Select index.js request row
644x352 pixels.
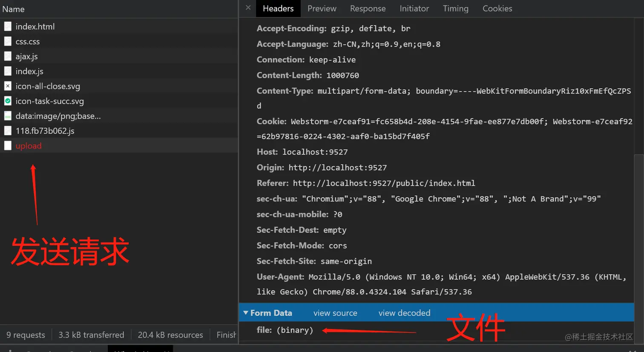(x=119, y=71)
